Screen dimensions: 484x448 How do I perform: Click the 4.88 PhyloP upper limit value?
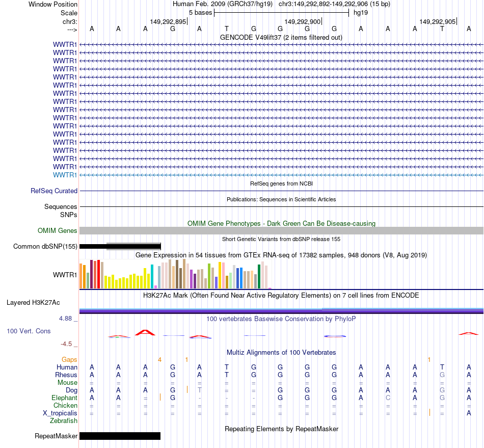pyautogui.click(x=65, y=319)
